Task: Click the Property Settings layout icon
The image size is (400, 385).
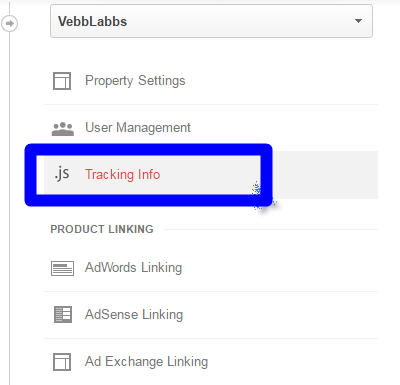Action: (62, 81)
